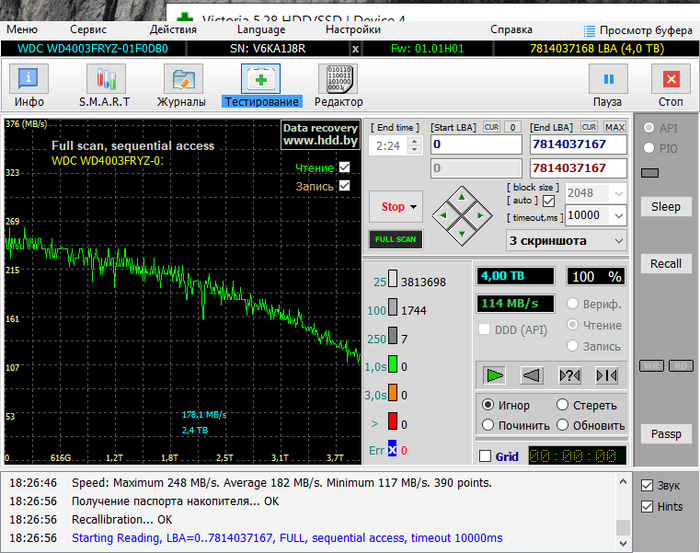Open the Инфо drive information panel
This screenshot has width=700, height=553.
pyautogui.click(x=29, y=79)
